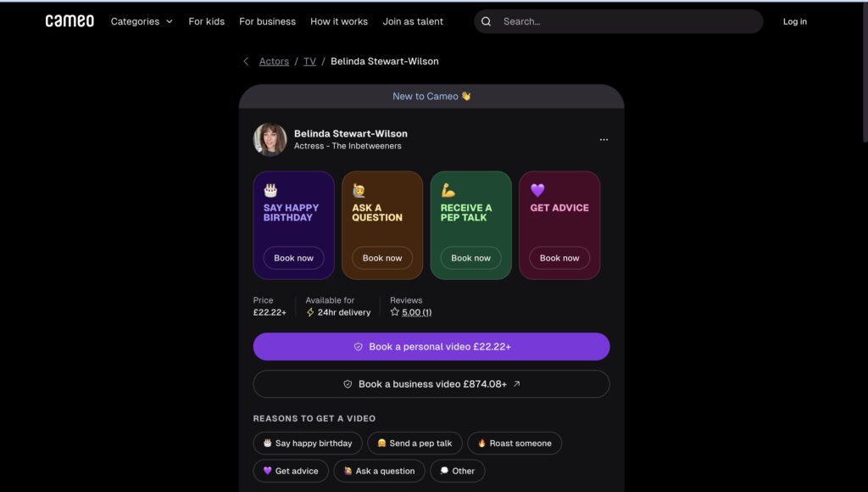868x492 pixels.
Task: Select the Other reason chip
Action: [457, 471]
